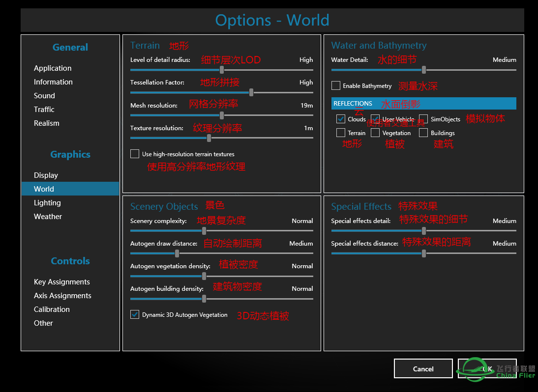538x392 pixels.
Task: Enable Bathymetry
Action: coord(336,85)
